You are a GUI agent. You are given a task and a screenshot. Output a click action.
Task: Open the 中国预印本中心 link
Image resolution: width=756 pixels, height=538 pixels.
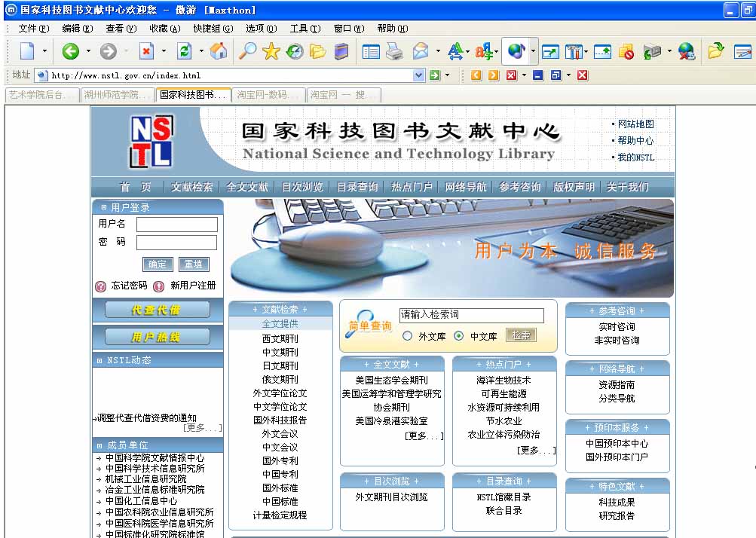(617, 444)
